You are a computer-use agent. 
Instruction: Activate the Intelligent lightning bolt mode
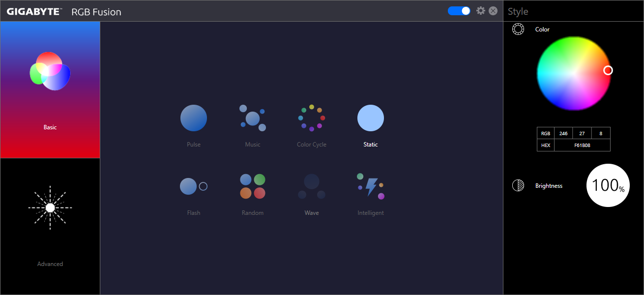click(x=371, y=186)
